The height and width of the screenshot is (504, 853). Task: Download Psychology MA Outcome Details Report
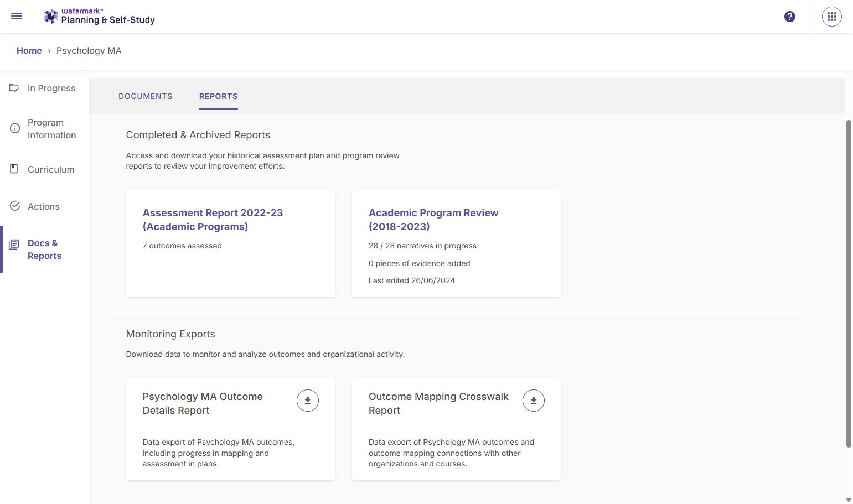click(x=308, y=401)
